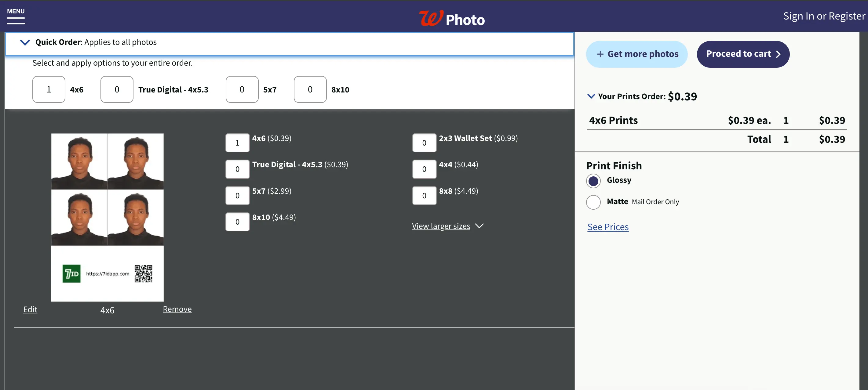Viewport: 868px width, 390px height.
Task: Click the Edit link for photo
Action: (x=30, y=309)
